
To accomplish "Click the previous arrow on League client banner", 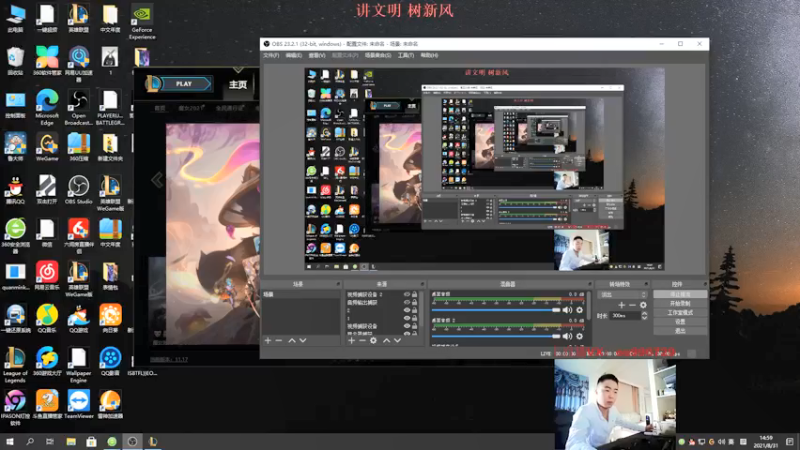I will (x=157, y=180).
